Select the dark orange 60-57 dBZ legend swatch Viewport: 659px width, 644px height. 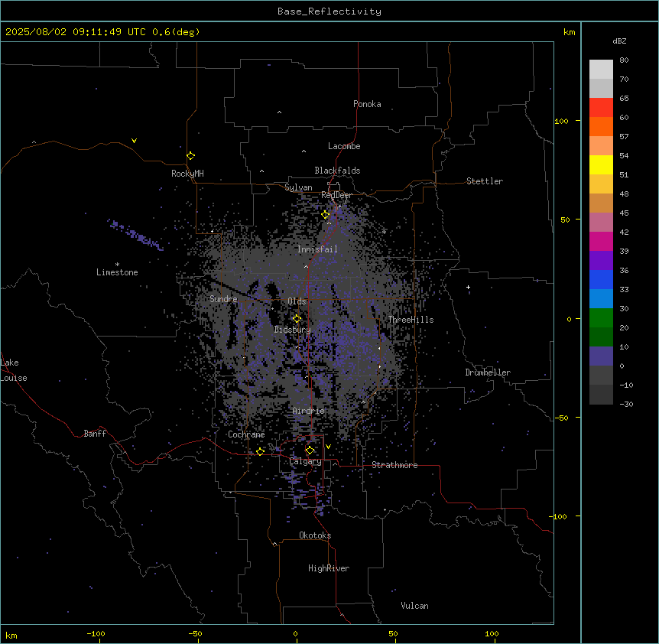coord(601,126)
